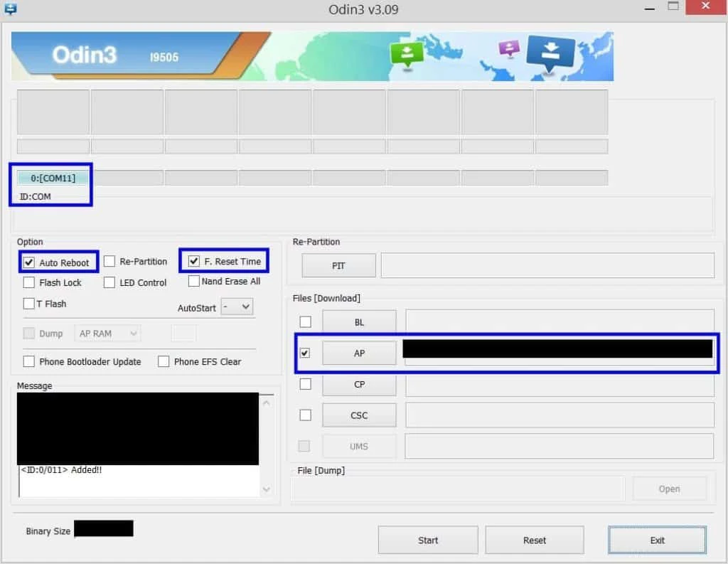Click the AP file browse button
Screen dimensions: 728x564
pyautogui.click(x=359, y=353)
